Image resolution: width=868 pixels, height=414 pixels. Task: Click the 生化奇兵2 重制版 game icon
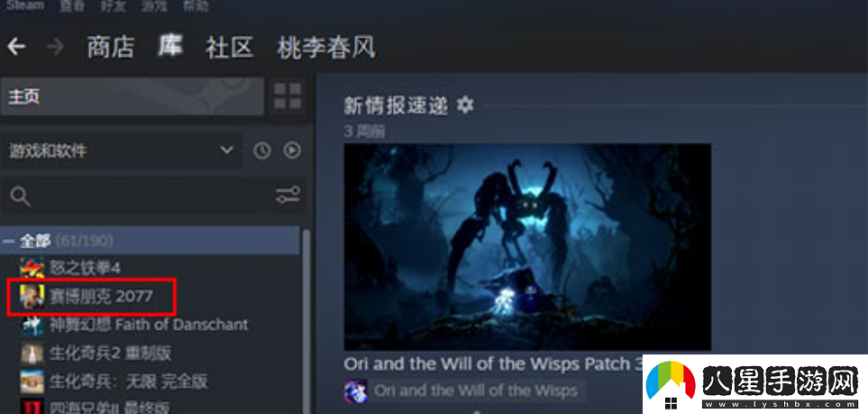[32, 353]
